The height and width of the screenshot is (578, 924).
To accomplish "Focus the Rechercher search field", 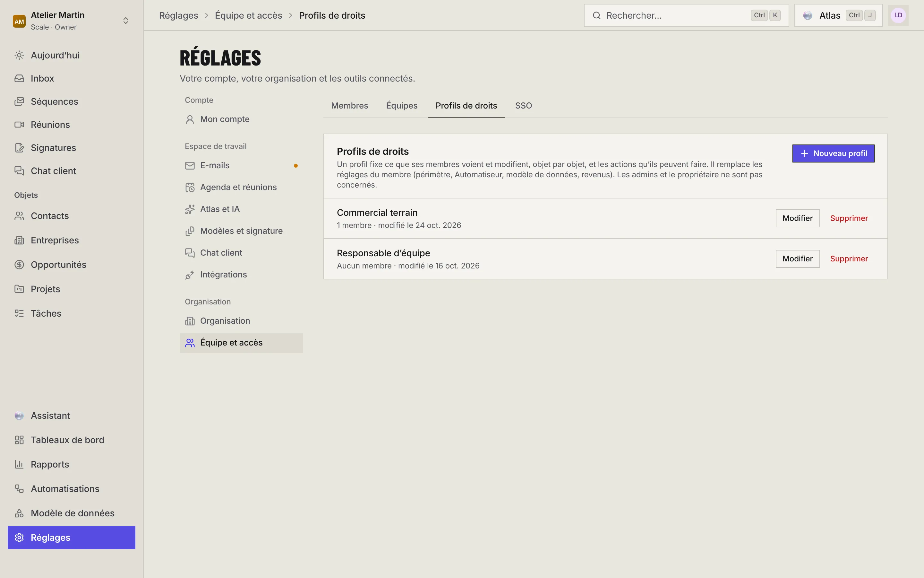I will coord(686,16).
